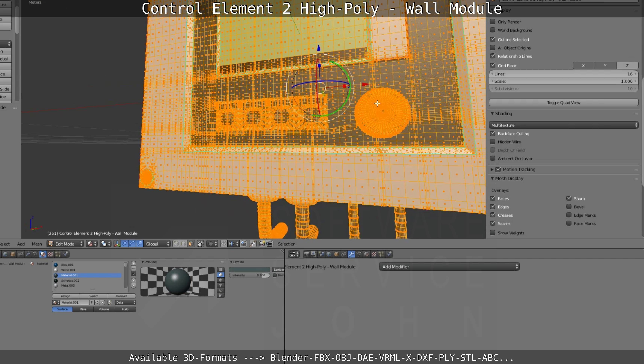This screenshot has height=364, width=644.
Task: Select face selection mode cube icon
Action: tap(191, 244)
